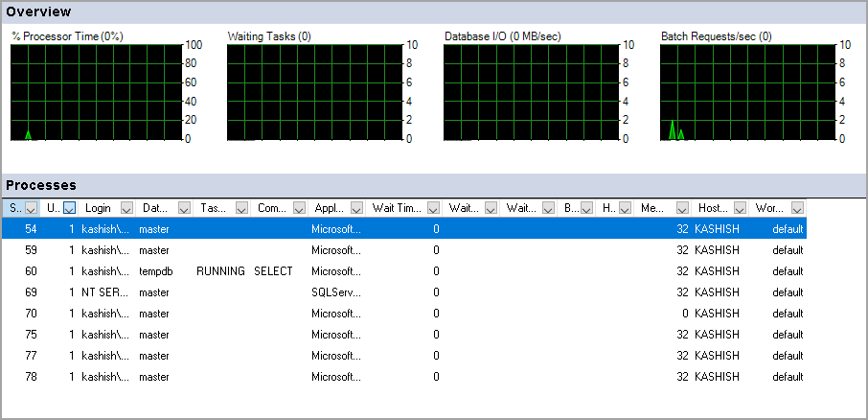Collapse the Overview section header

coord(433,12)
